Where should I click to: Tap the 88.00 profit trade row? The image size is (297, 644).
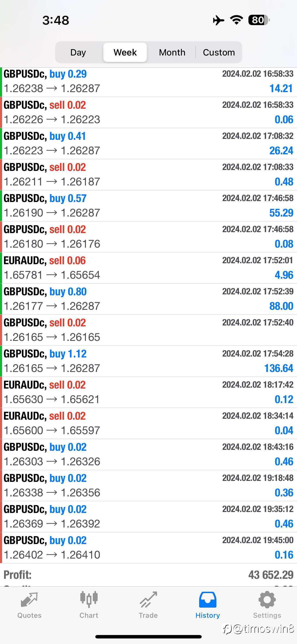(148, 299)
